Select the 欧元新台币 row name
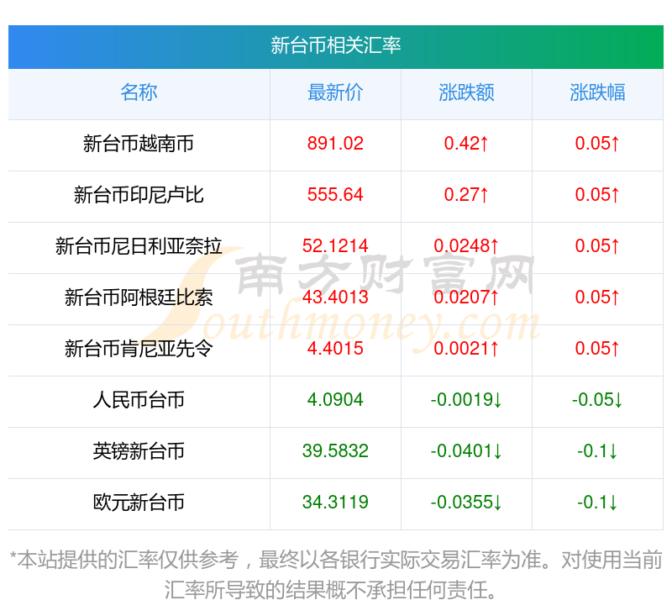Viewport: 672px width, 616px height. (x=139, y=503)
